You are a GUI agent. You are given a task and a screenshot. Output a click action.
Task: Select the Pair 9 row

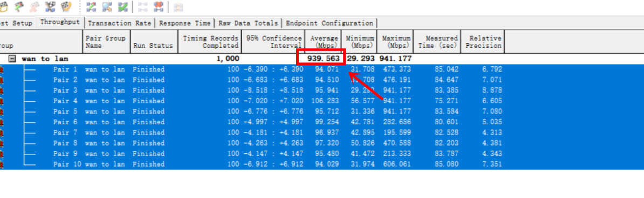(x=322, y=154)
